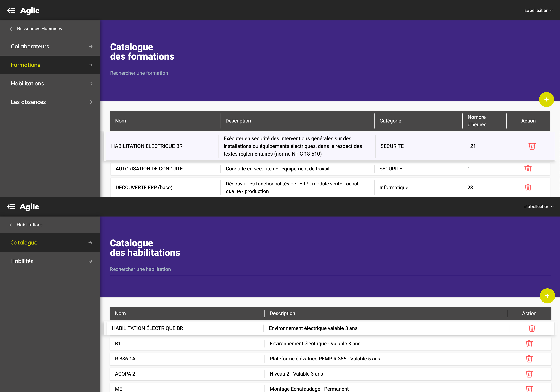
Task: Delete the B1 habilitation
Action: coord(529,344)
